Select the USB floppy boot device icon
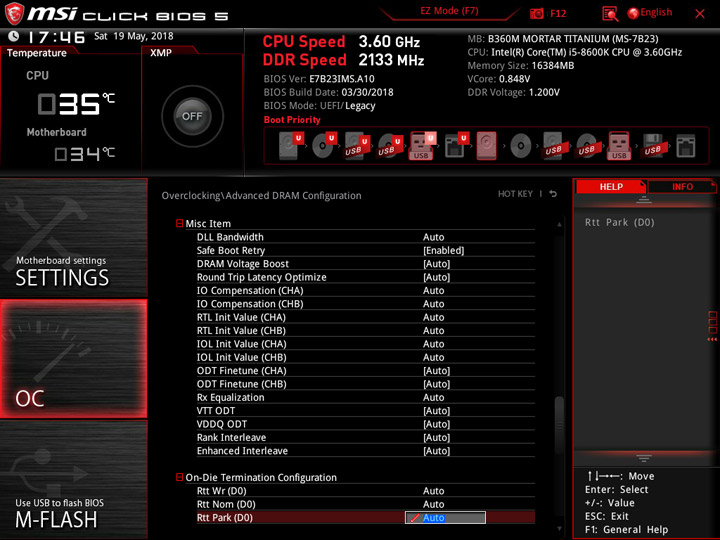The height and width of the screenshot is (540, 720). coord(652,146)
